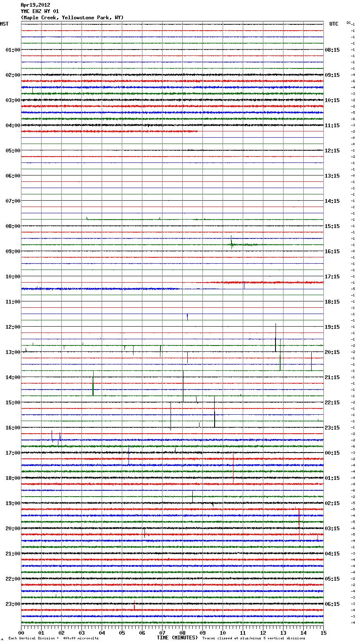Click the "15:00" MST time label
The width and height of the screenshot is (357, 644).
click(x=13, y=403)
